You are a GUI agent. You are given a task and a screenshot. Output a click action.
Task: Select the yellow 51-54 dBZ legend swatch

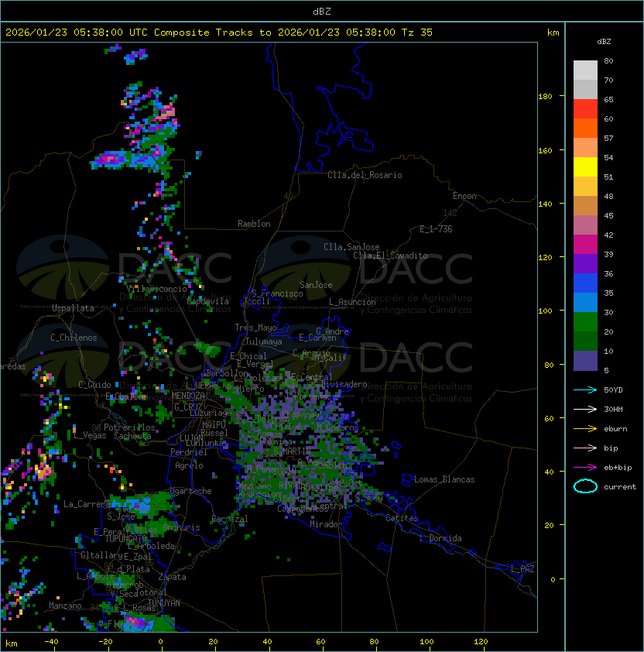[x=585, y=166]
